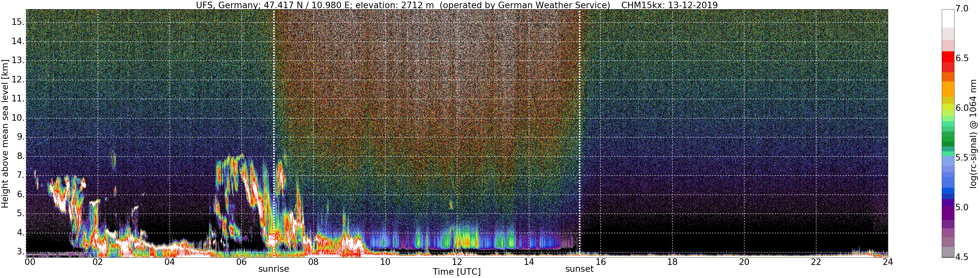Click the time axis tick label 06
This screenshot has height=278, width=980.
(x=242, y=262)
